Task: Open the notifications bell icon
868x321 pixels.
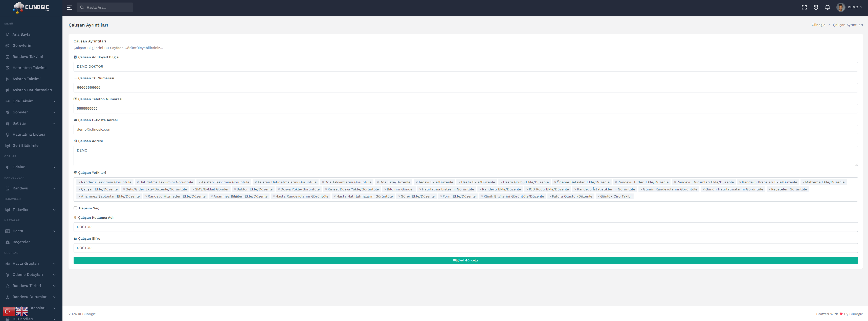Action: (x=827, y=7)
